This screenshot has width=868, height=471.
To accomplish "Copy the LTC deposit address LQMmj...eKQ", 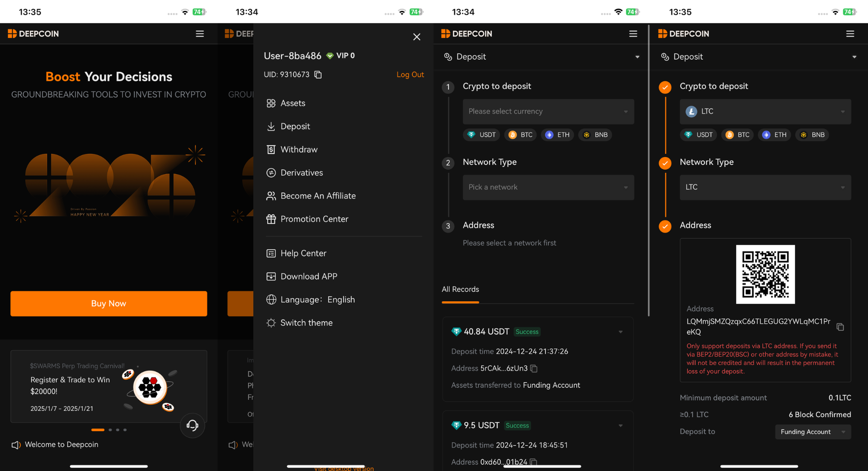I will 840,327.
